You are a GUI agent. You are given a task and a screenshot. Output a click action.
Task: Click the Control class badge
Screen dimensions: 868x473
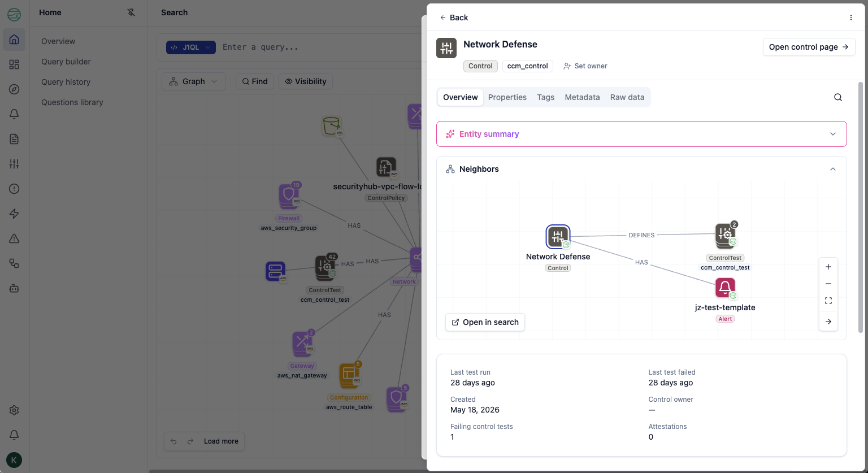click(x=480, y=66)
